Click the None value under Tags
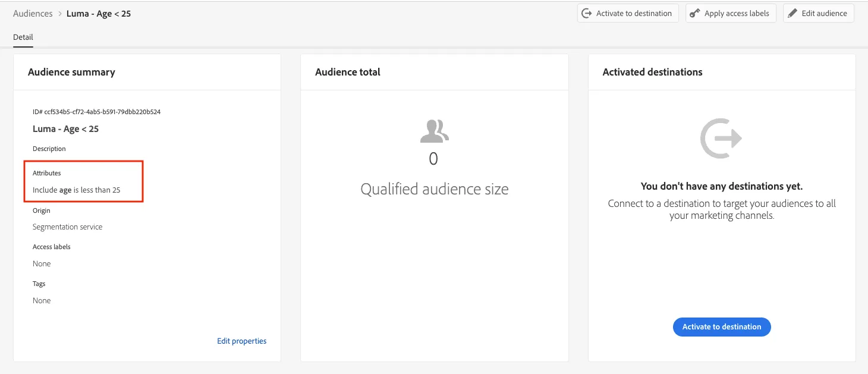This screenshot has width=868, height=374. [x=42, y=301]
